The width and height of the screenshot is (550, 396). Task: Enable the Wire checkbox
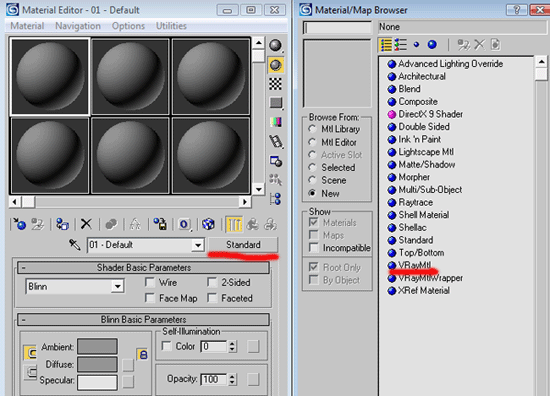pos(150,282)
